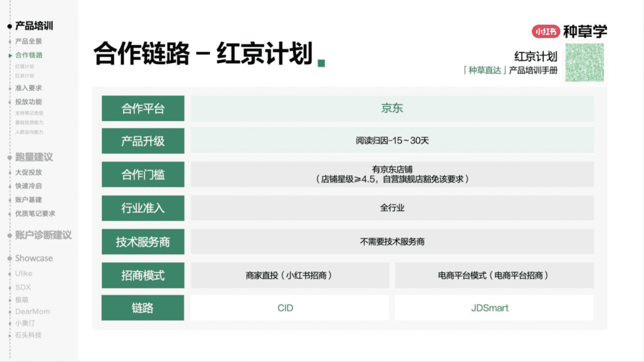Select 投放功能 in sidebar outline
The image size is (644, 362).
tap(29, 102)
